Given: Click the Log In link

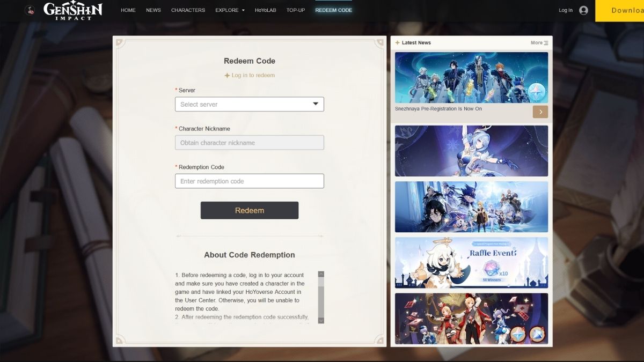Looking at the screenshot, I should (566, 10).
